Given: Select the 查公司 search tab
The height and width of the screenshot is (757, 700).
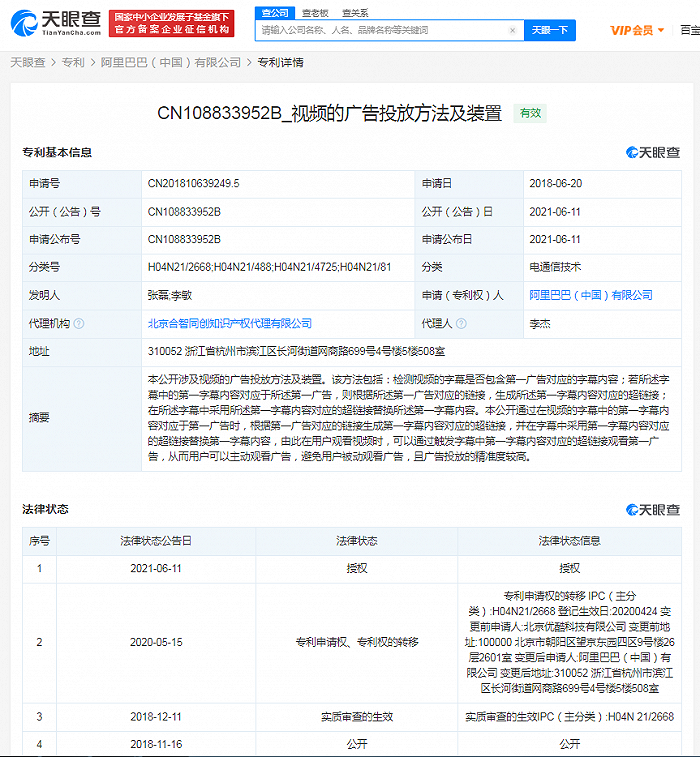Looking at the screenshot, I should click(x=275, y=13).
